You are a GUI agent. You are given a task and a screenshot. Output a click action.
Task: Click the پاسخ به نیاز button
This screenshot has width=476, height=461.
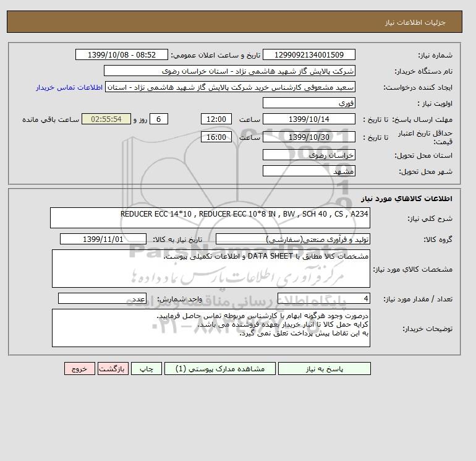324,369
